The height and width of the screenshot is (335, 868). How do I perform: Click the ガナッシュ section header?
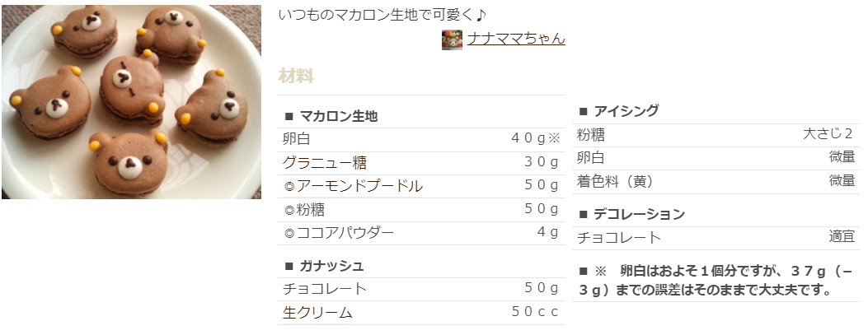[x=324, y=266]
